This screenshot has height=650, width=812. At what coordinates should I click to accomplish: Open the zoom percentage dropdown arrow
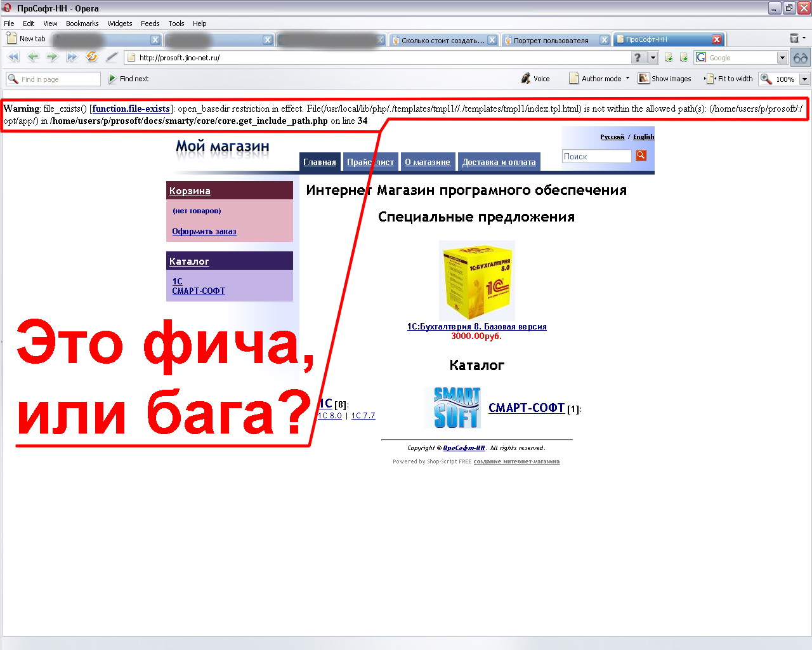coord(804,79)
